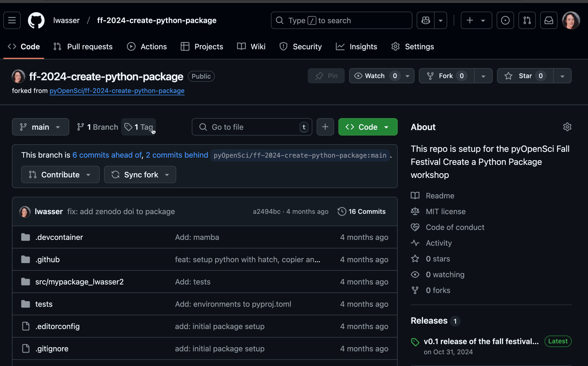This screenshot has height=366, width=588.
Task: Open the MIT license link
Action: [x=438, y=212]
